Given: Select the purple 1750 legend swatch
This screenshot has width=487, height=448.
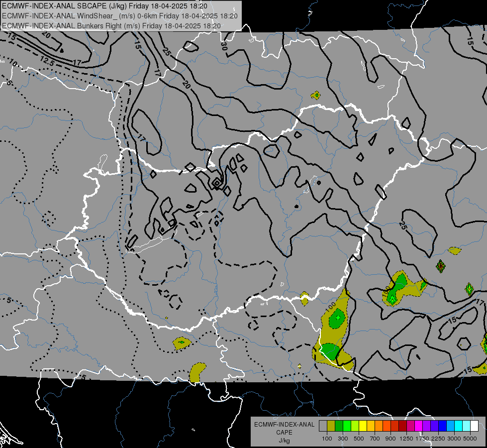Looking at the screenshot, I should click(426, 426).
